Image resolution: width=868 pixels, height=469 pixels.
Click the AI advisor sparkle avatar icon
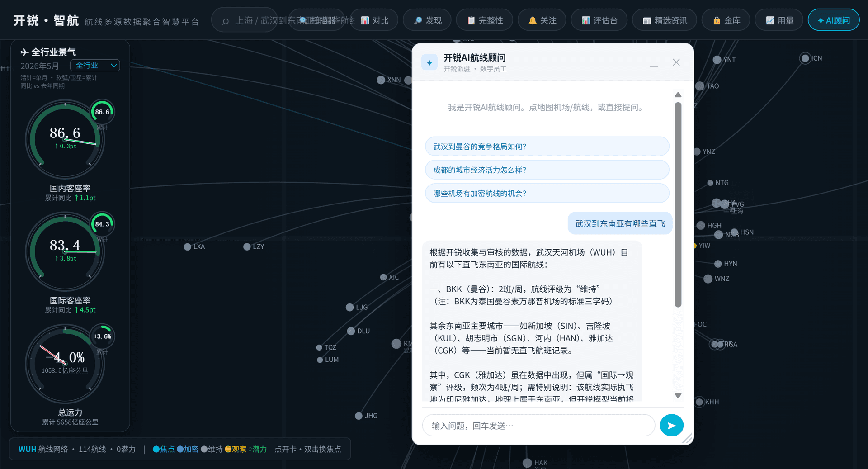tap(429, 63)
